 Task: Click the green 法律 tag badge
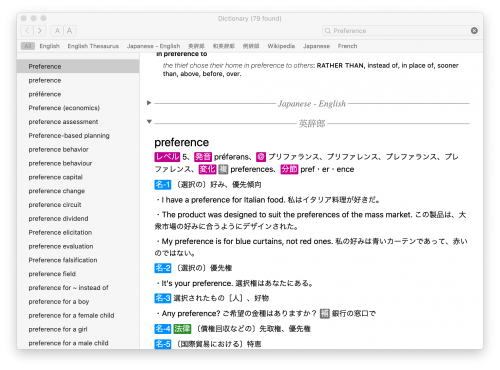click(182, 329)
